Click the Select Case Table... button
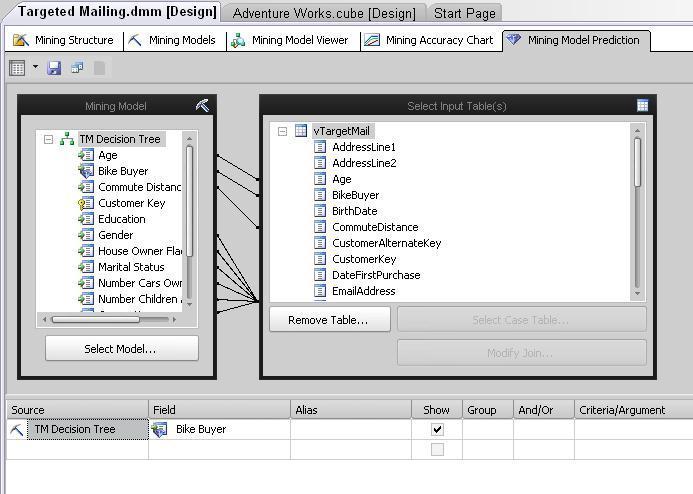Image resolution: width=693 pixels, height=494 pixels. (x=522, y=319)
